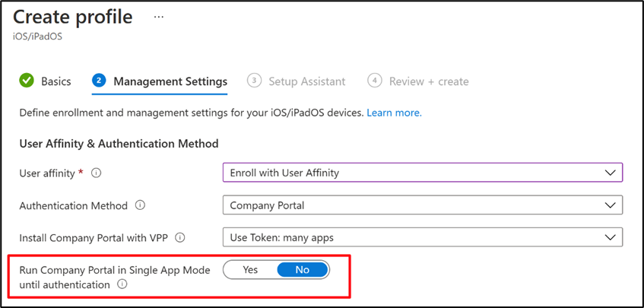
Task: Open the Authentication Method dropdown
Action: pyautogui.click(x=422, y=205)
